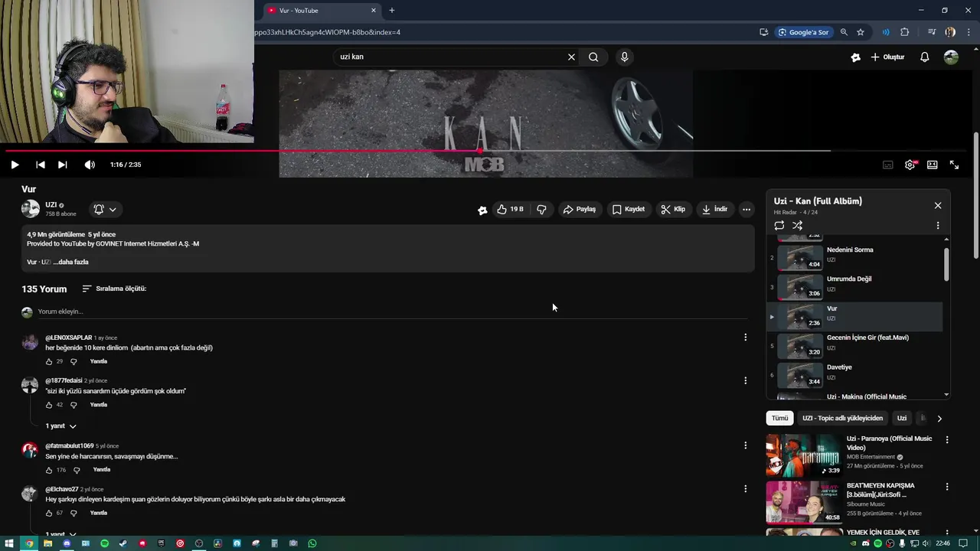The width and height of the screenshot is (980, 551).
Task: Open video settings gear icon
Action: (x=910, y=165)
